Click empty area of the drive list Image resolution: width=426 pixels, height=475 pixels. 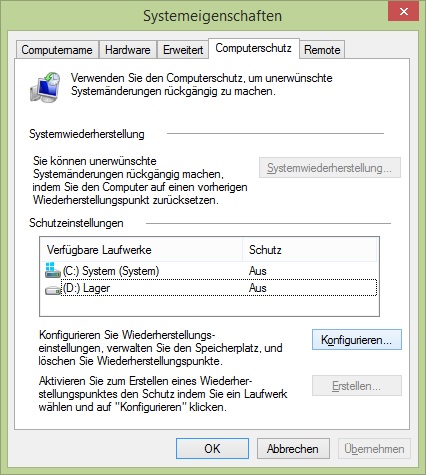coord(209,306)
